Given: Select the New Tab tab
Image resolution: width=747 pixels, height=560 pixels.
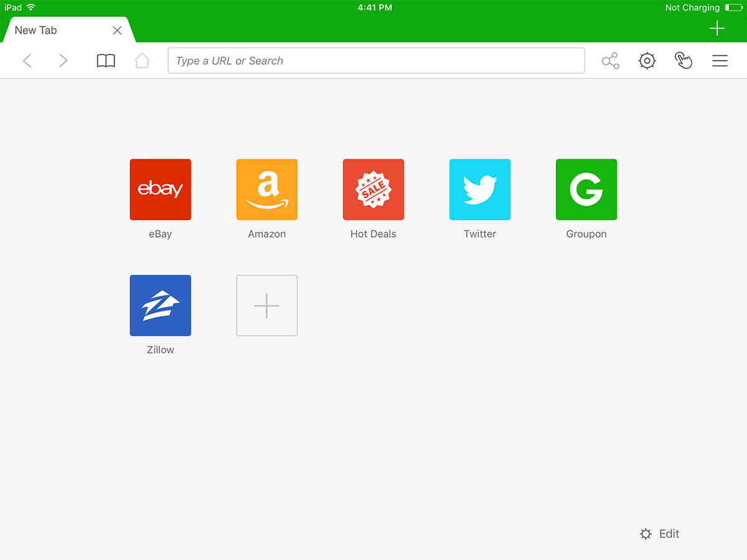Looking at the screenshot, I should pyautogui.click(x=68, y=30).
